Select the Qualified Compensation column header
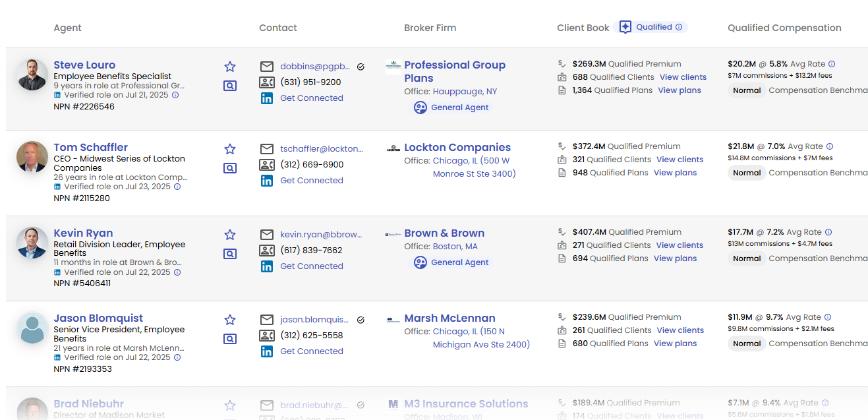 click(784, 28)
